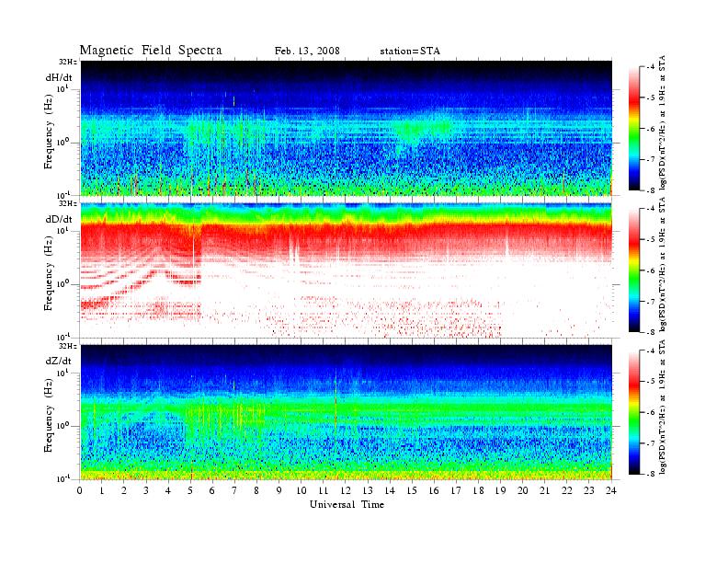The height and width of the screenshot is (563, 728).
Task: Click the '32Hz' tick of dZ/dt panel
Action: point(68,346)
